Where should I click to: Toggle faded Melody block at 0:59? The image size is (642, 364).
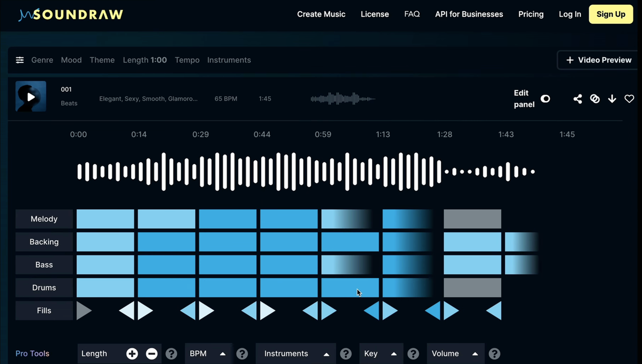[347, 219]
